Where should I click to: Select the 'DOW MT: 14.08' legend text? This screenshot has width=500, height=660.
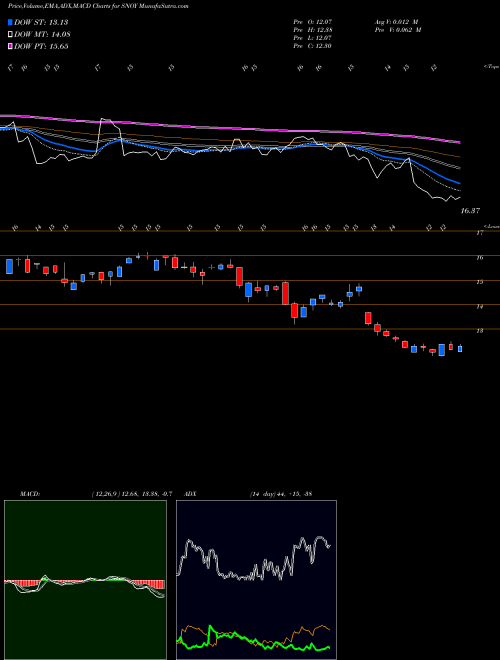pyautogui.click(x=42, y=35)
